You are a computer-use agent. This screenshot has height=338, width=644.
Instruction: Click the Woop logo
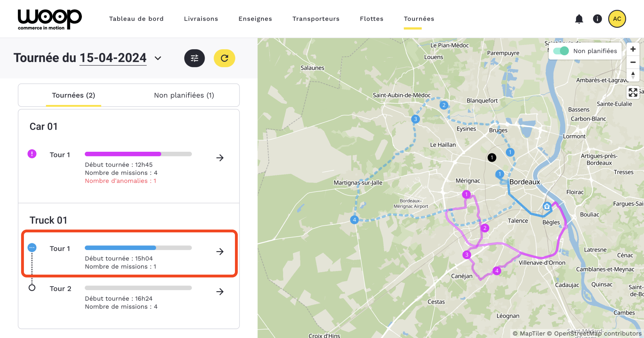(50, 19)
